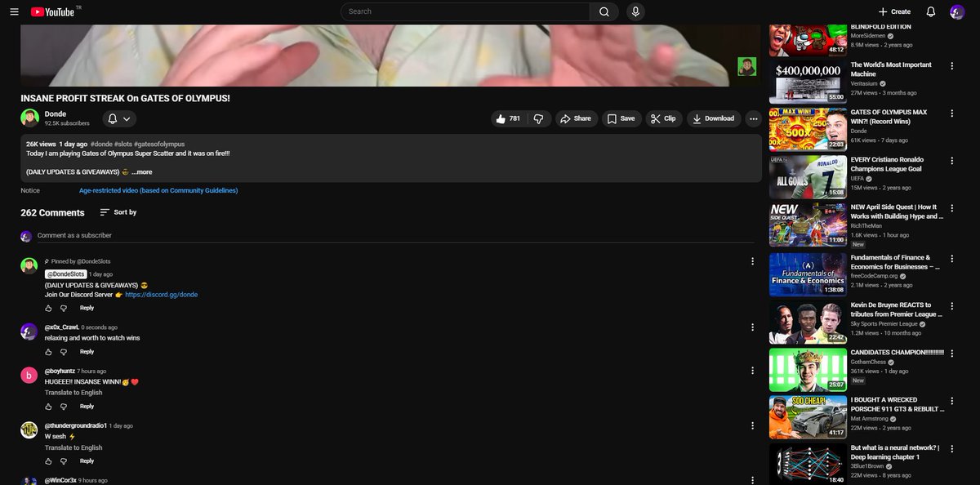Viewport: 980px width, 485px height.
Task: Open NEW April Side Quest thumbnail
Action: pos(808,225)
